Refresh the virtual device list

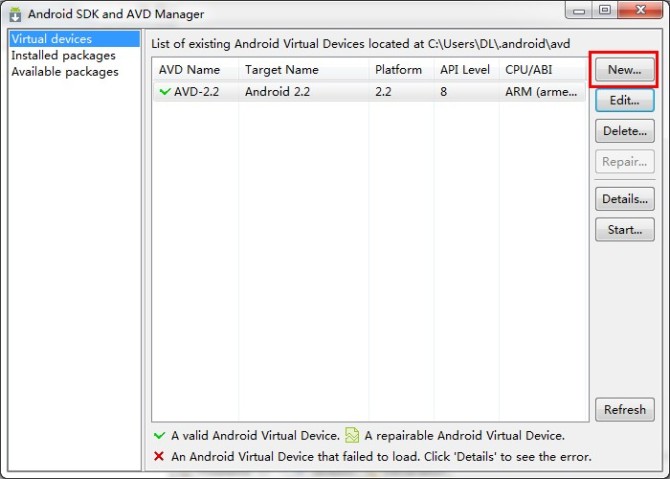(624, 410)
